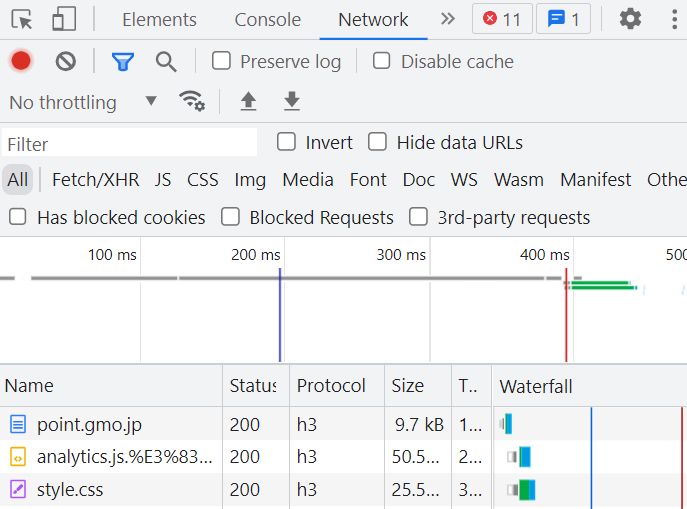Open the 11 errors counter button

[x=502, y=19]
